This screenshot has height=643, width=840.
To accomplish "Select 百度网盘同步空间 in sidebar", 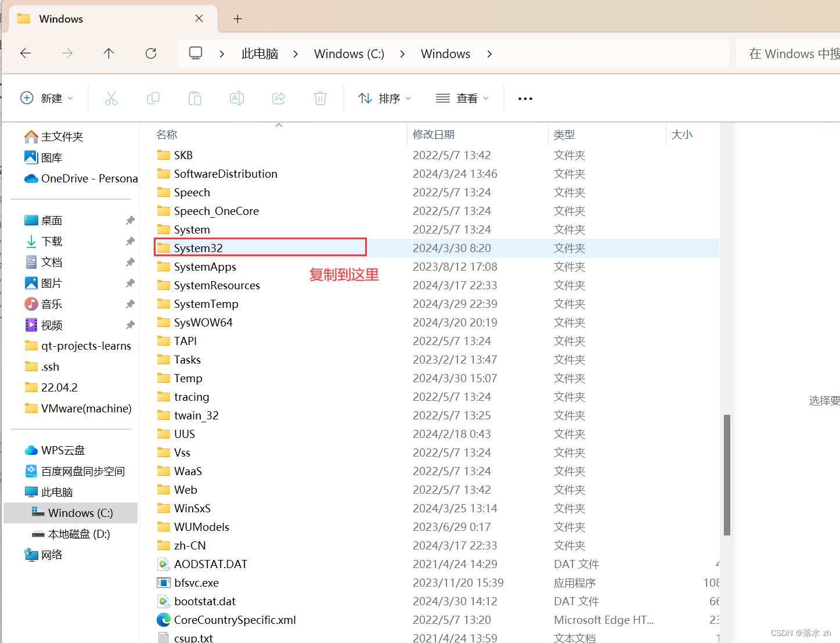I will coord(75,471).
